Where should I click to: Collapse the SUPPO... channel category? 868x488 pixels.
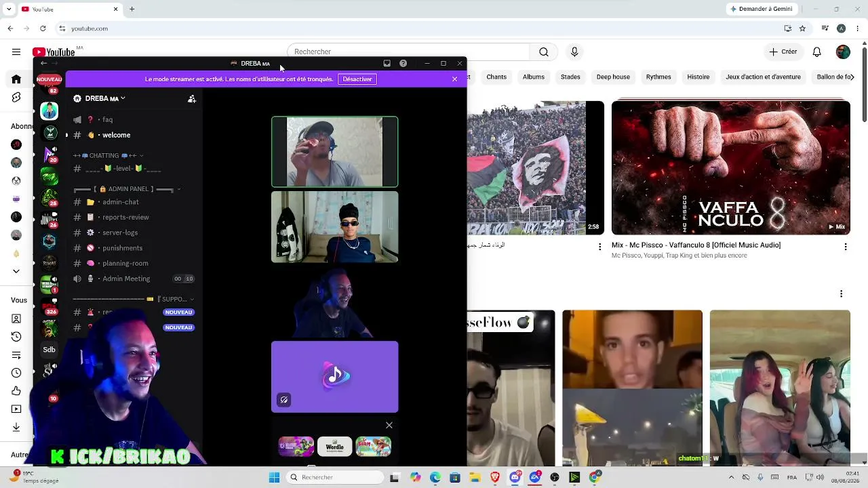pos(134,299)
